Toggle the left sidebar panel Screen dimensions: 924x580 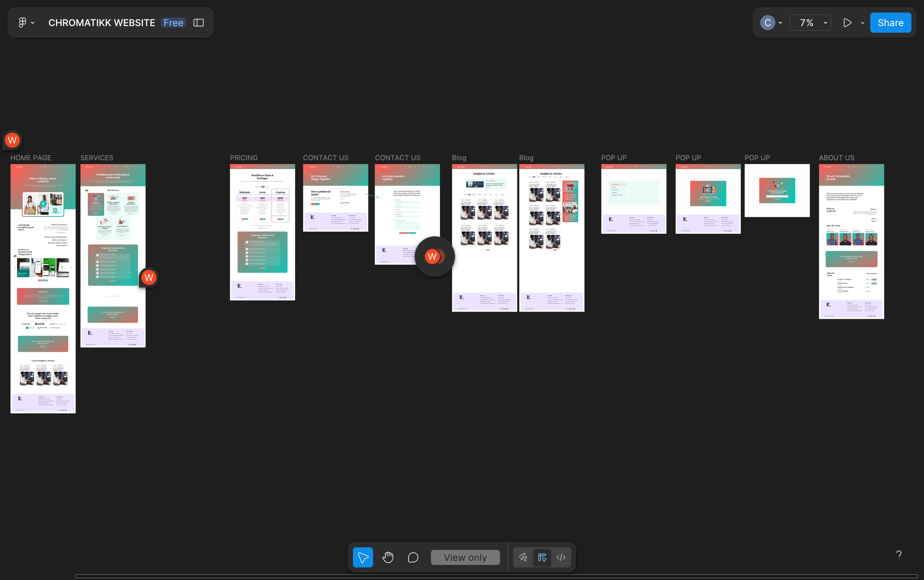pyautogui.click(x=198, y=23)
